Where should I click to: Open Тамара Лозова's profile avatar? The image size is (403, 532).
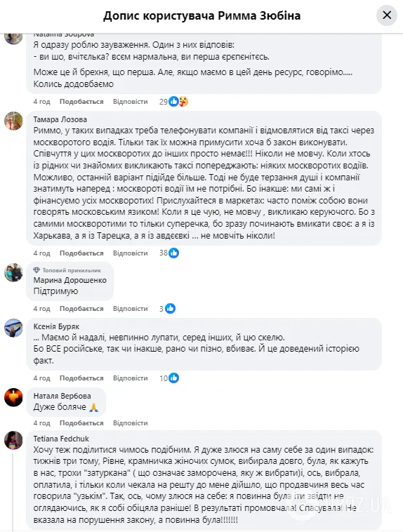[13, 121]
